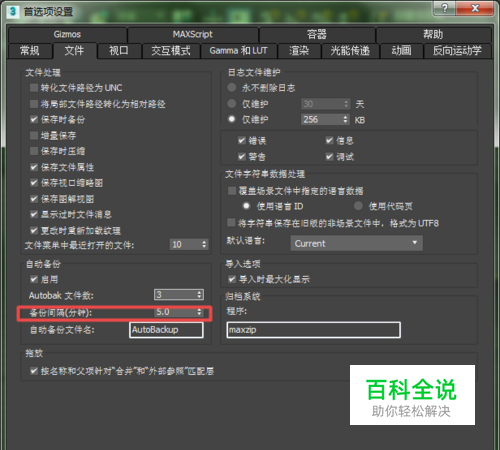Click the recent files count spinner arrows
The width and height of the screenshot is (500, 450).
pos(204,245)
